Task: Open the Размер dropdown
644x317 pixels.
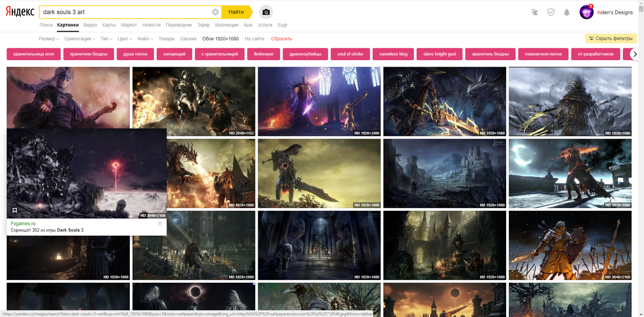Action: tap(49, 39)
